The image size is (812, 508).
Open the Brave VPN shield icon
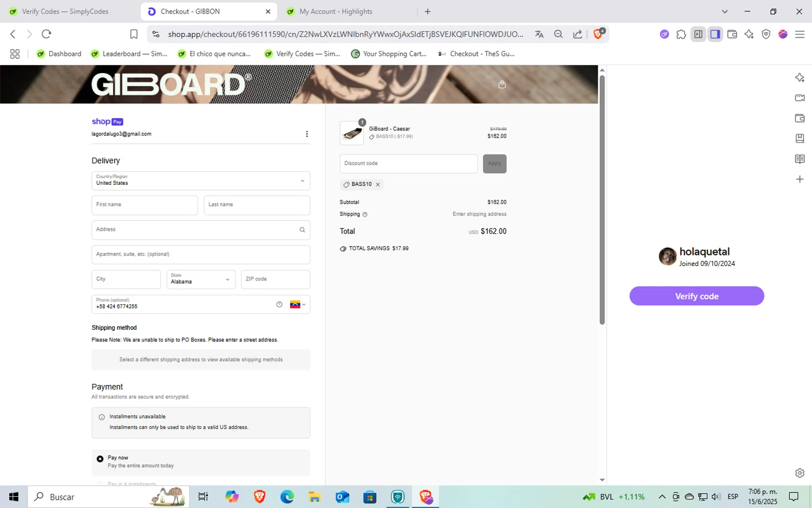(766, 34)
